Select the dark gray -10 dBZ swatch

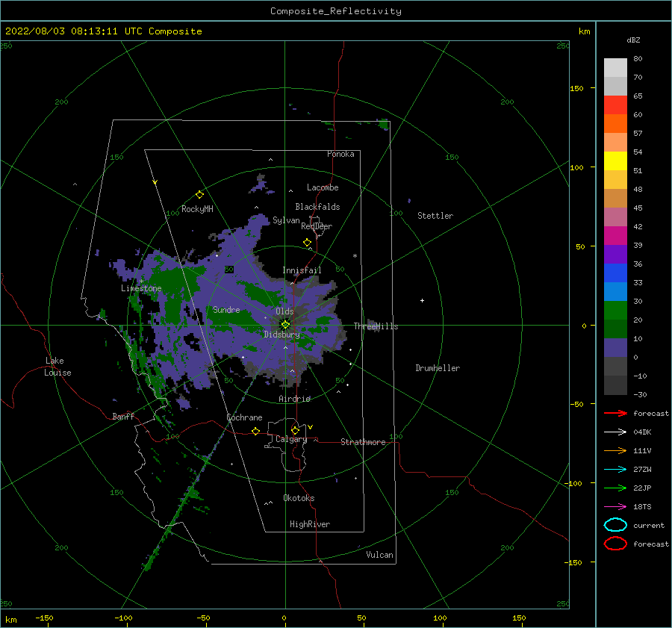(x=615, y=385)
